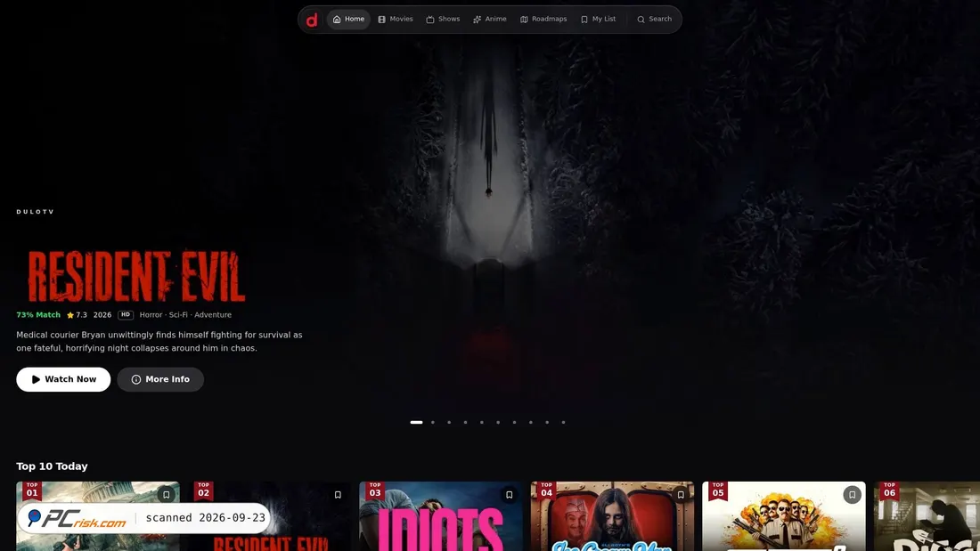This screenshot has height=551, width=980.
Task: Bookmark the Top 02 Resident Evil card
Action: (338, 495)
